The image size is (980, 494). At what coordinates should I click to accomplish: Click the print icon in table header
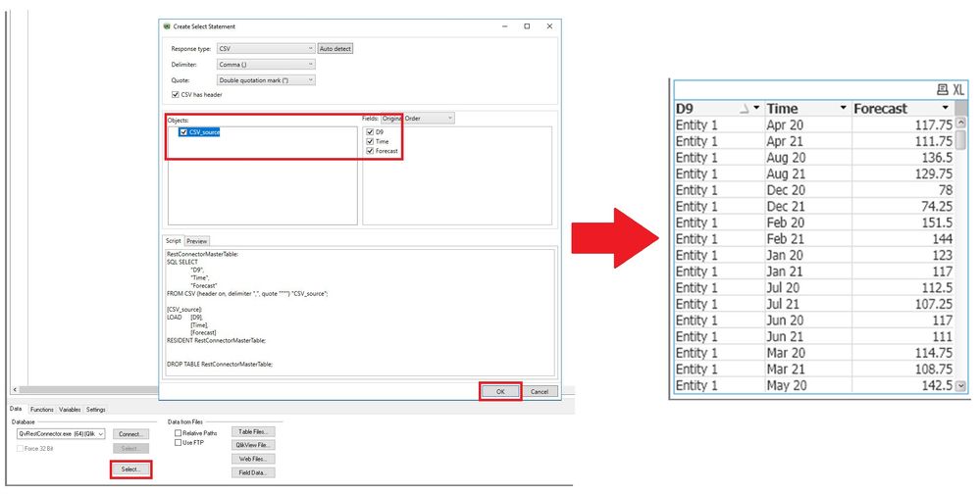[x=943, y=90]
